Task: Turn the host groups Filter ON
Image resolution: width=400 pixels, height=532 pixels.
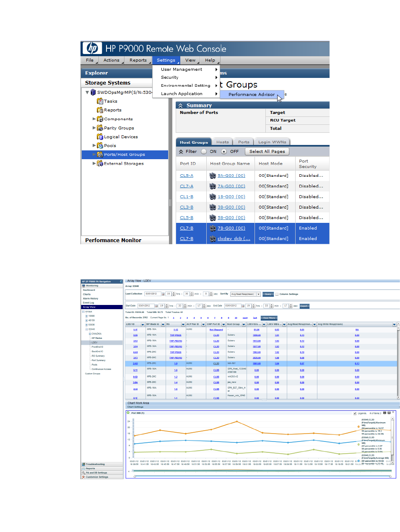Action: (204, 152)
